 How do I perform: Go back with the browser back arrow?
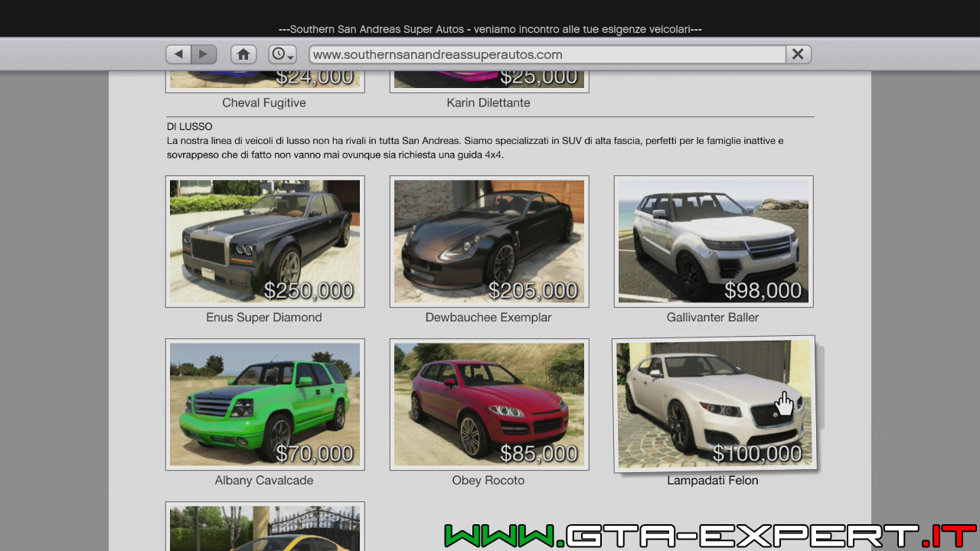point(178,54)
